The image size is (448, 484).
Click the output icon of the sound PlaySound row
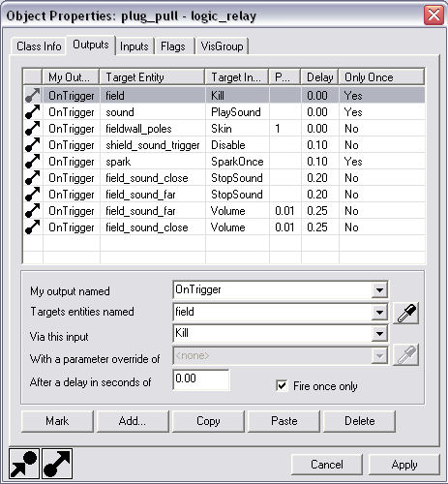[x=33, y=112]
